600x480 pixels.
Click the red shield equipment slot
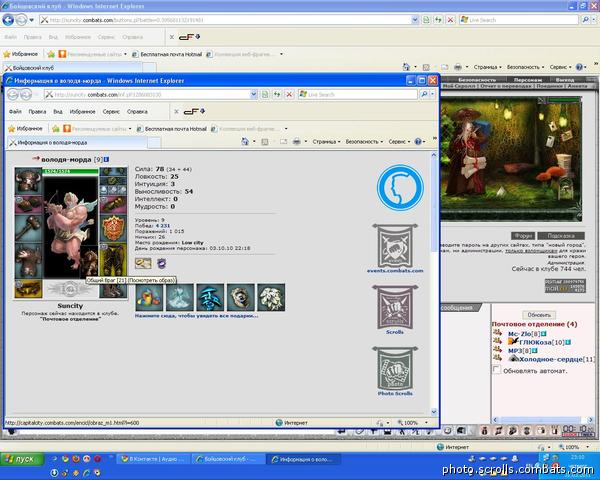point(113,229)
